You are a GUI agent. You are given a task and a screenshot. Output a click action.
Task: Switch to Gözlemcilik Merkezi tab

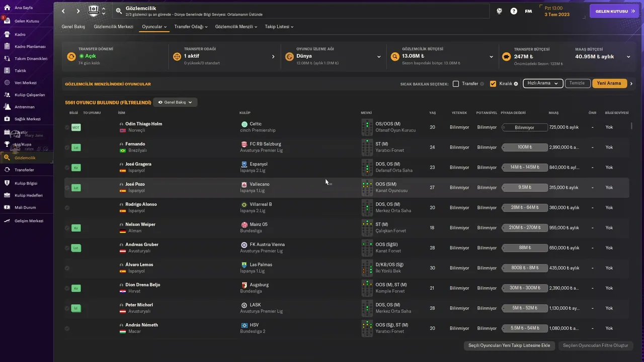click(x=113, y=27)
